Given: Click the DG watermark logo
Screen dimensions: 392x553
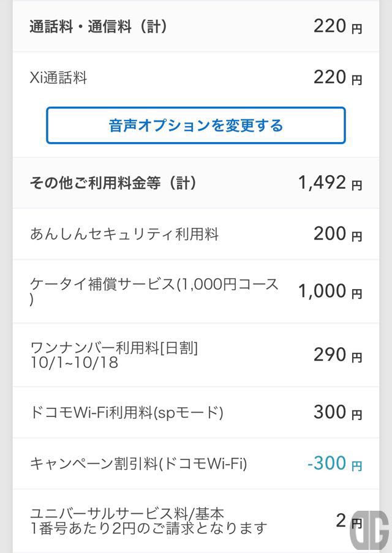Looking at the screenshot, I should point(369,531).
